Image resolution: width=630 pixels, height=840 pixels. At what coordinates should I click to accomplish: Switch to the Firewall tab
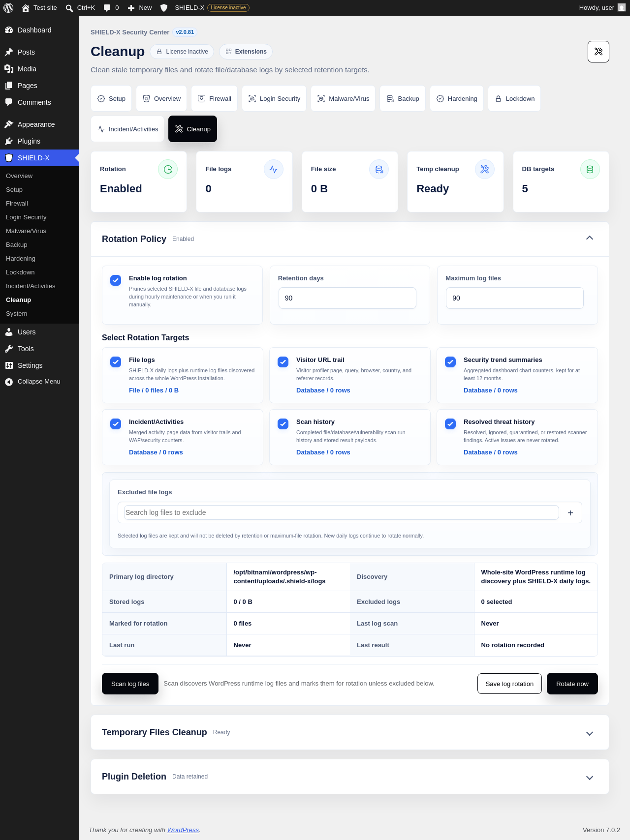pyautogui.click(x=215, y=98)
